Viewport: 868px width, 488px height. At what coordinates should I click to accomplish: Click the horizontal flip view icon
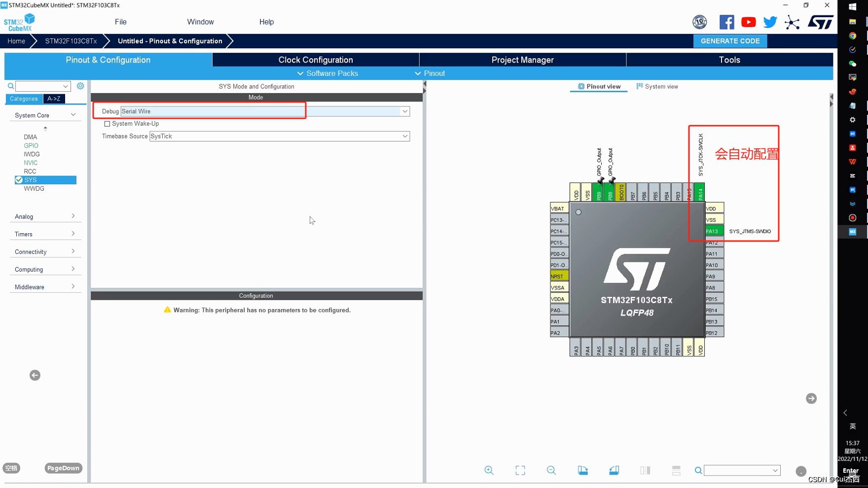tap(645, 470)
